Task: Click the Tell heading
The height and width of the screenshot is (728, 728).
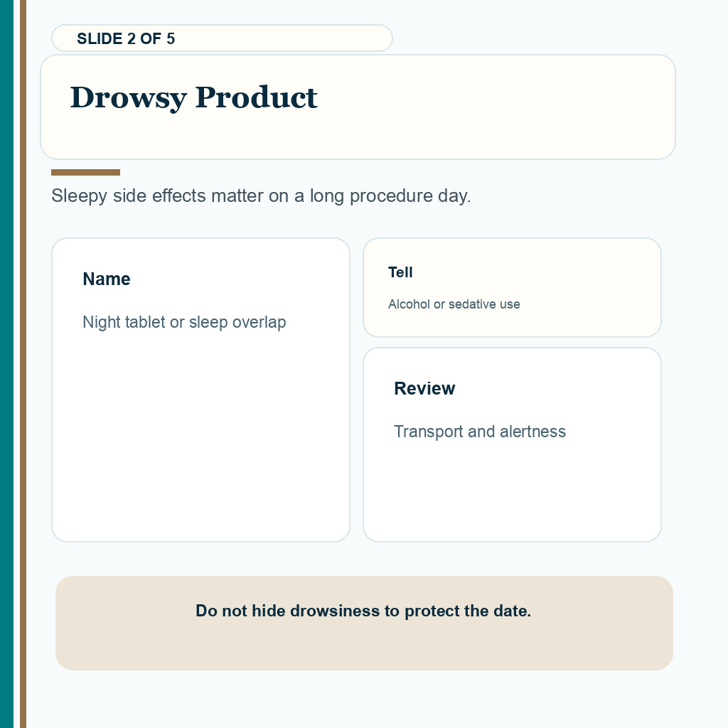Action: pyautogui.click(x=400, y=272)
